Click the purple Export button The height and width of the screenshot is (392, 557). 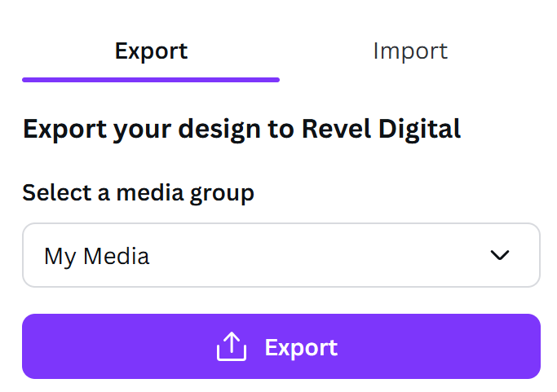point(281,346)
